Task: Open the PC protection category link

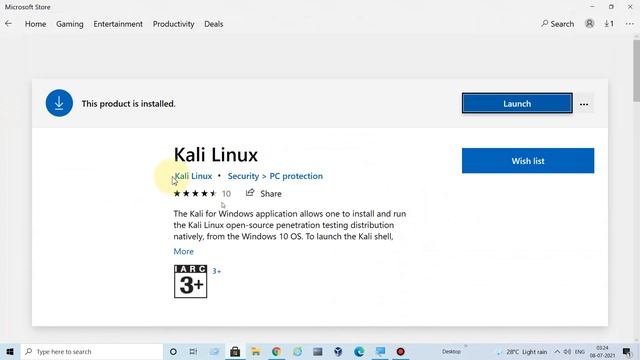Action: click(x=296, y=176)
